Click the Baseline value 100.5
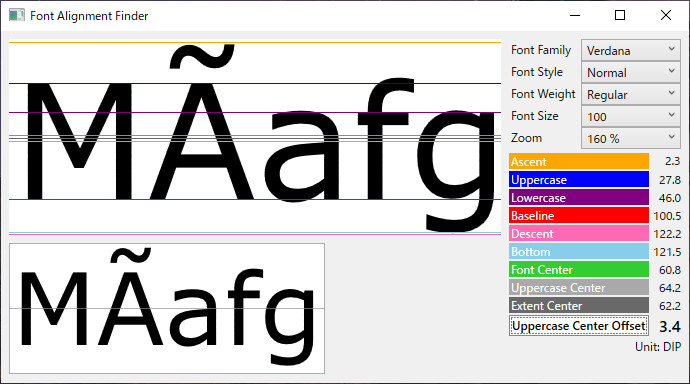690x384 pixels. (x=667, y=216)
